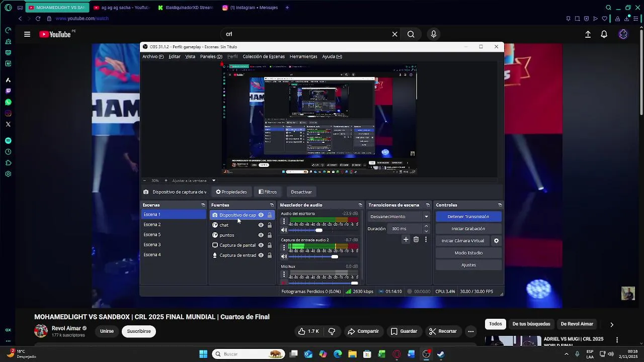Open the Editar menu in OBS

175,57
